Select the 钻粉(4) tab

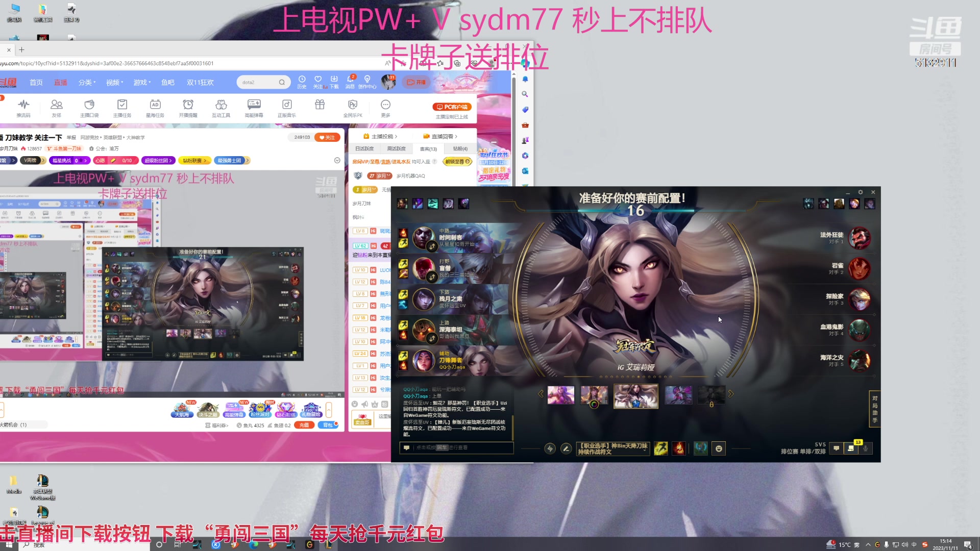click(x=460, y=149)
